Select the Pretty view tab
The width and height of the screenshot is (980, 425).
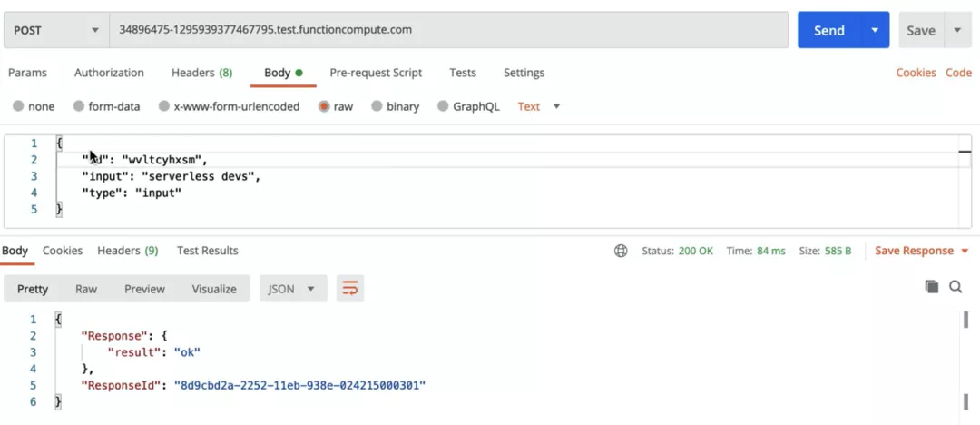[x=33, y=289]
